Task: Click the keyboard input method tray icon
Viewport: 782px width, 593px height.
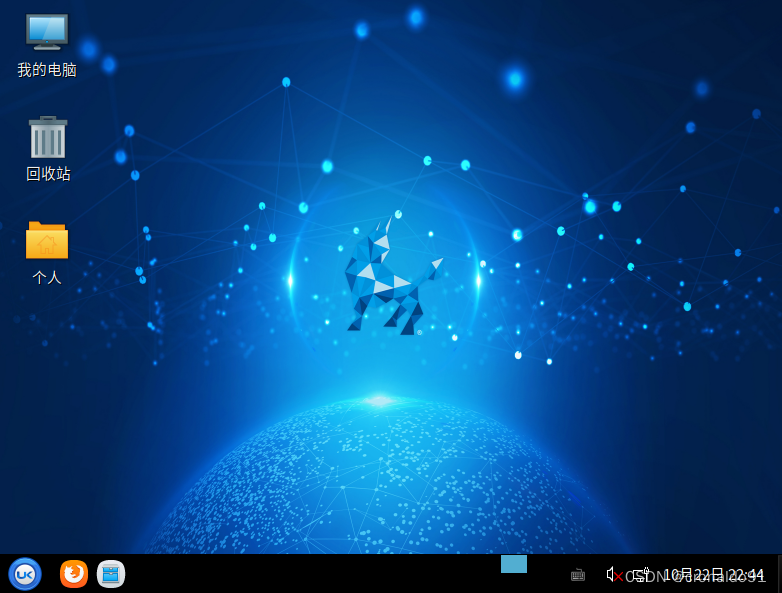Action: coord(578,575)
